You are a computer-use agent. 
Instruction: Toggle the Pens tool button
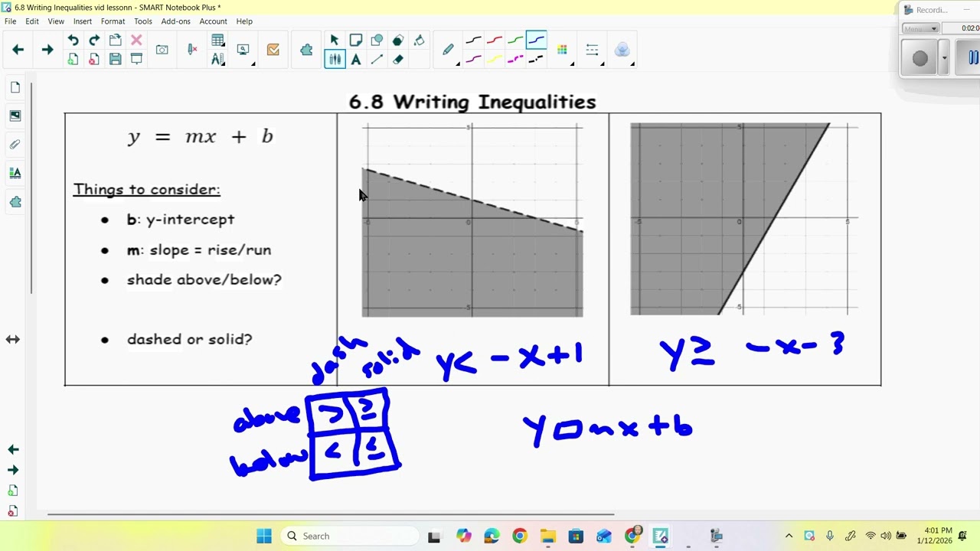(x=335, y=59)
